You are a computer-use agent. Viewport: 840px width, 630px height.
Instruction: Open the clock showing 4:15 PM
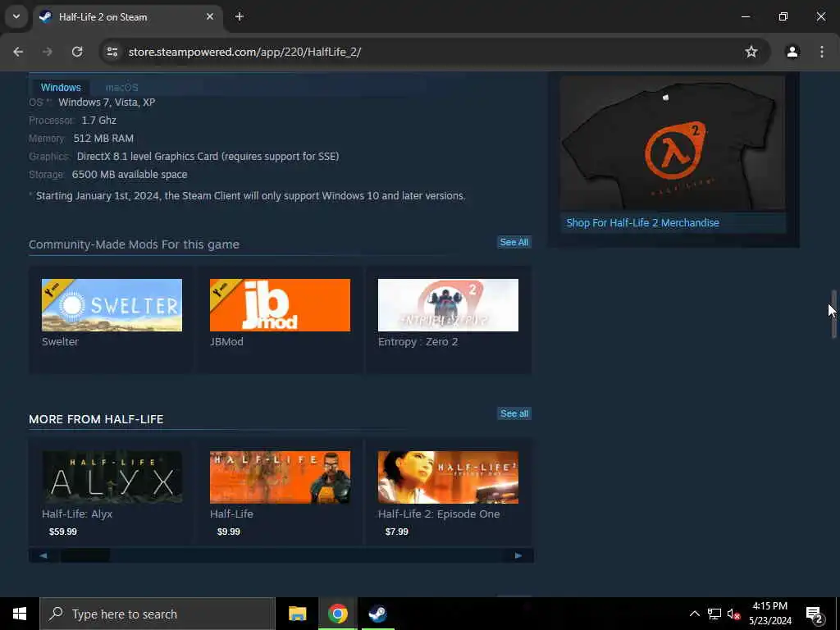(x=769, y=614)
